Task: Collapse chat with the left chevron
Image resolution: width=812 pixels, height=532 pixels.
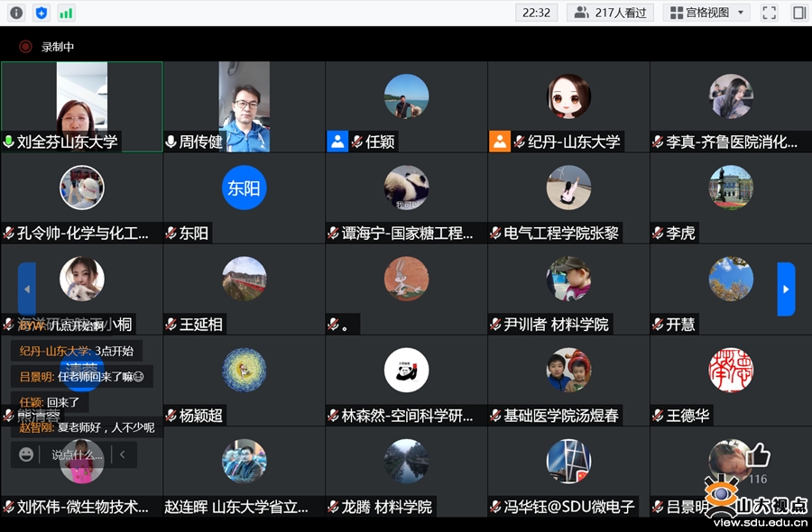Action: click(122, 454)
